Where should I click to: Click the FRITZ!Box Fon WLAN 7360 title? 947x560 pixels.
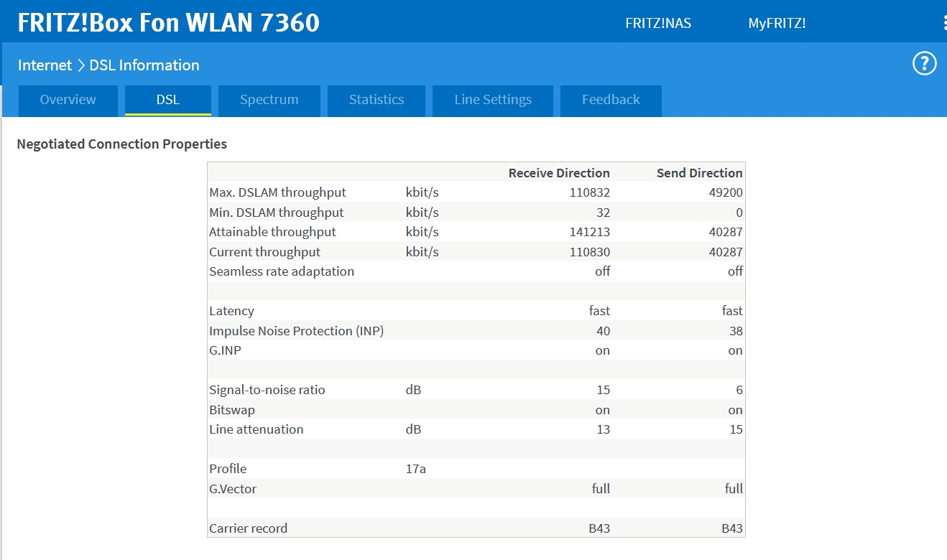tap(168, 23)
